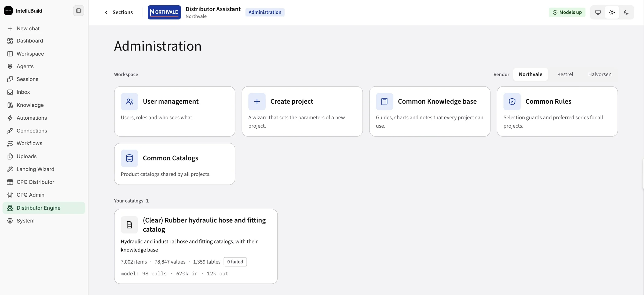Open the Common Rules card

[557, 111]
